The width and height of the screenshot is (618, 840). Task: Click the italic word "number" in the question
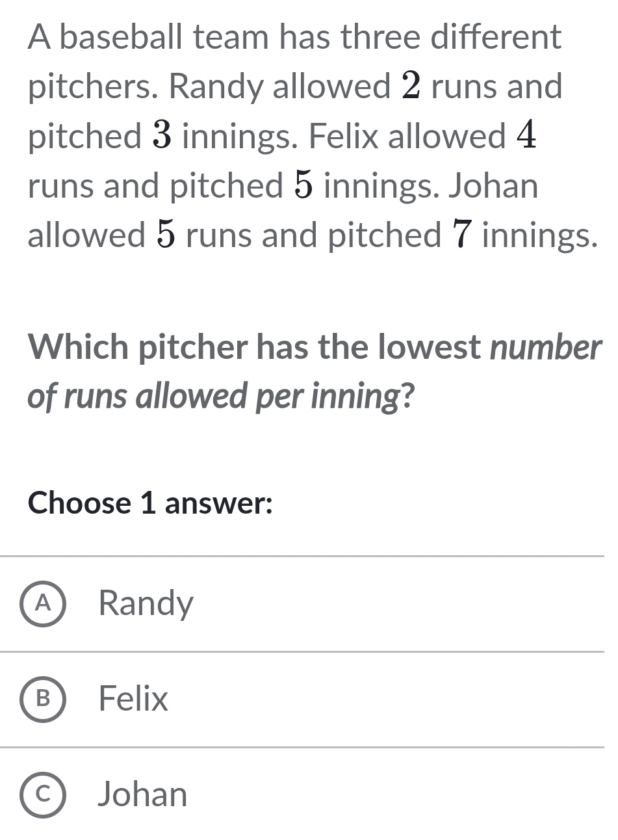[544, 348]
